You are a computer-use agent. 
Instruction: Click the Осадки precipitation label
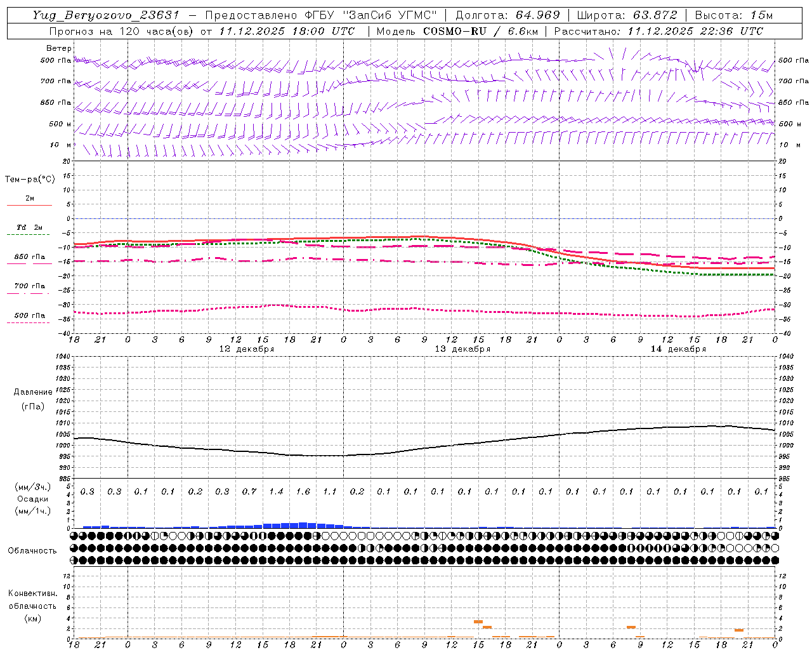(33, 499)
